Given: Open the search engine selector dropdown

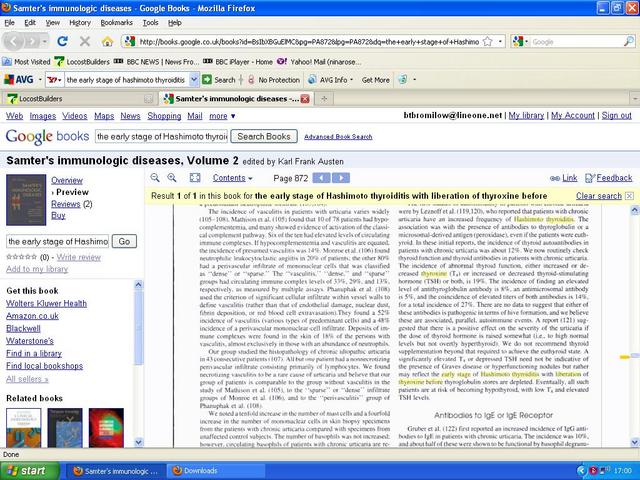Looking at the screenshot, I should point(520,41).
